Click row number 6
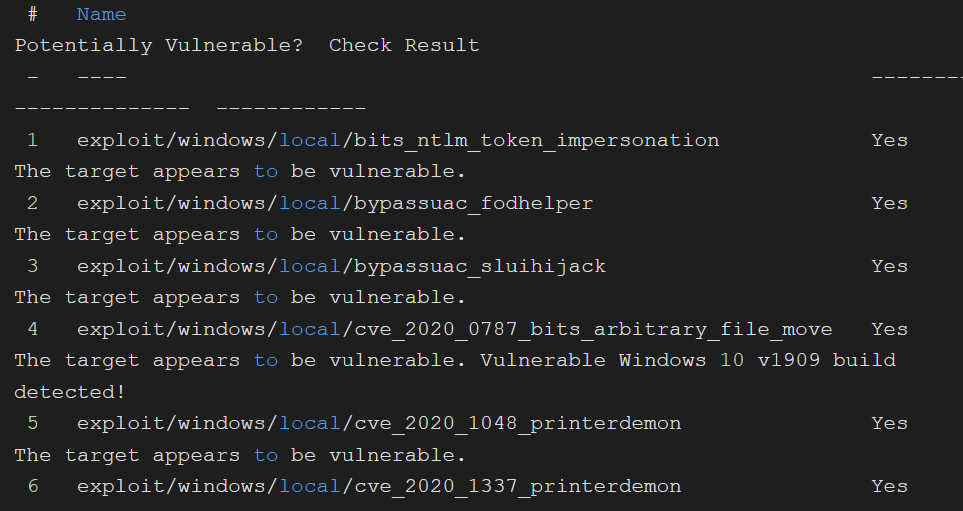This screenshot has width=963, height=511. (33, 486)
